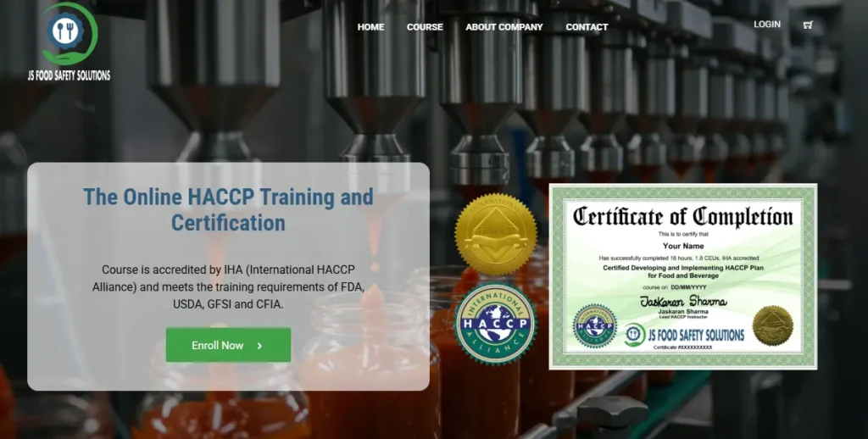This screenshot has width=868, height=439.
Task: Click the large gold seal badge
Action: click(495, 233)
